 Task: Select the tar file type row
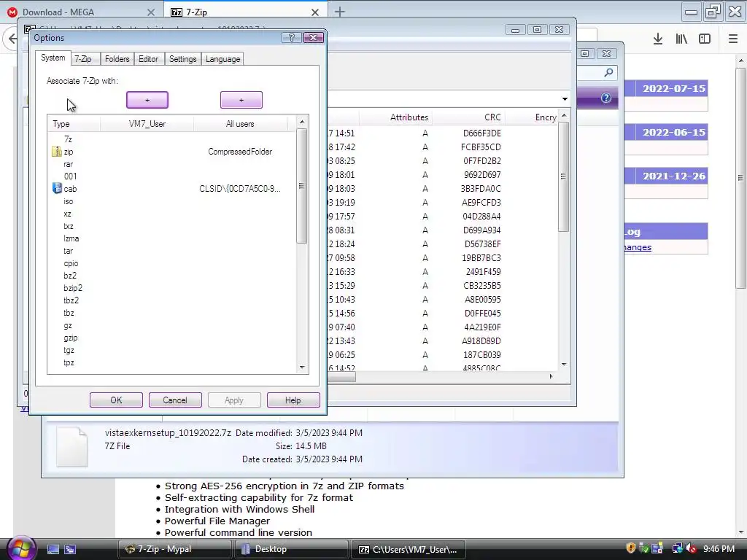(x=171, y=251)
